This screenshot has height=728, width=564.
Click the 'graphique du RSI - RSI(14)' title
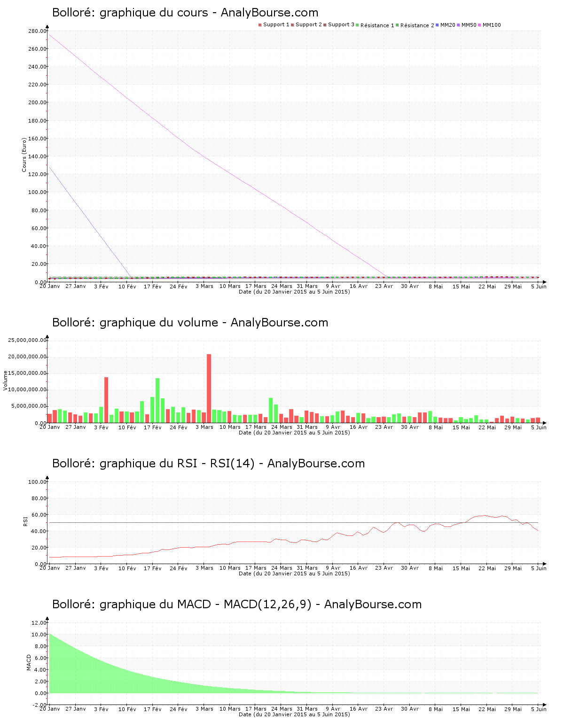pos(208,464)
